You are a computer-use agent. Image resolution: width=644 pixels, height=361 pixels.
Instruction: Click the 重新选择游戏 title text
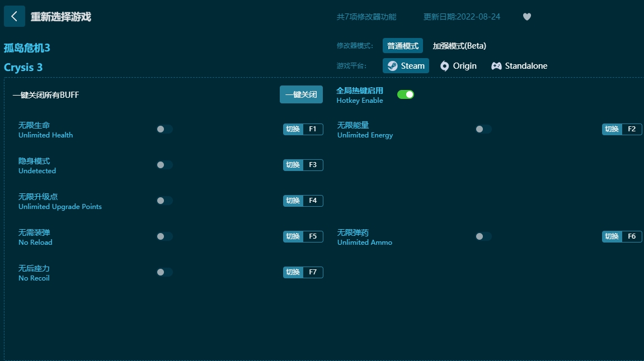[x=61, y=17]
